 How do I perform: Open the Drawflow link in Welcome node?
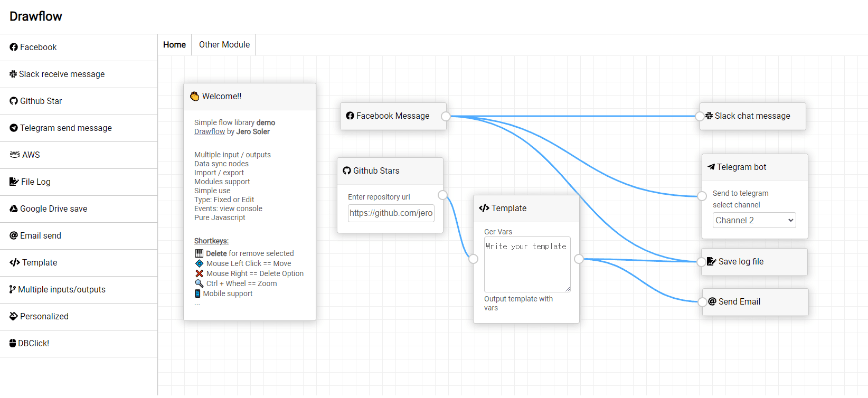210,131
